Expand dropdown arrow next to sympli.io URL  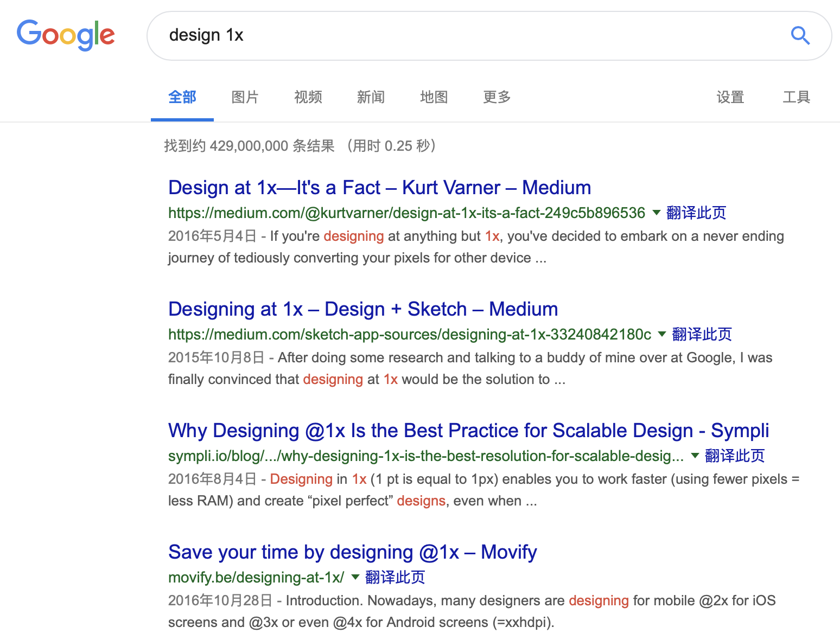[x=695, y=456]
